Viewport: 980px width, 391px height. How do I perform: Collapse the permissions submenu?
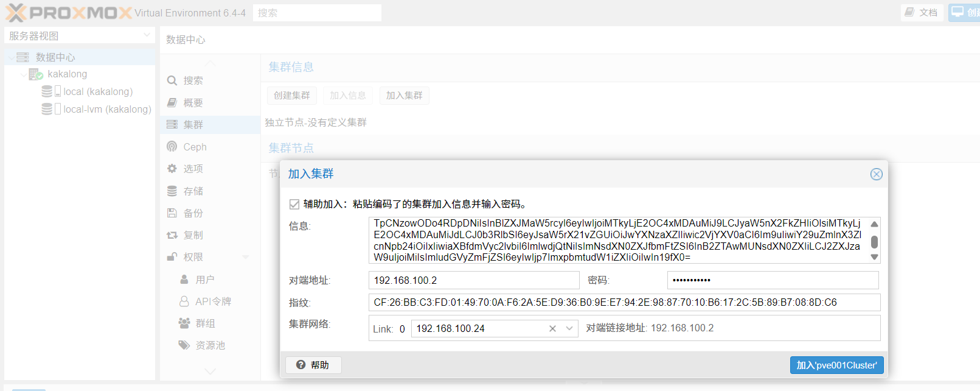click(246, 257)
